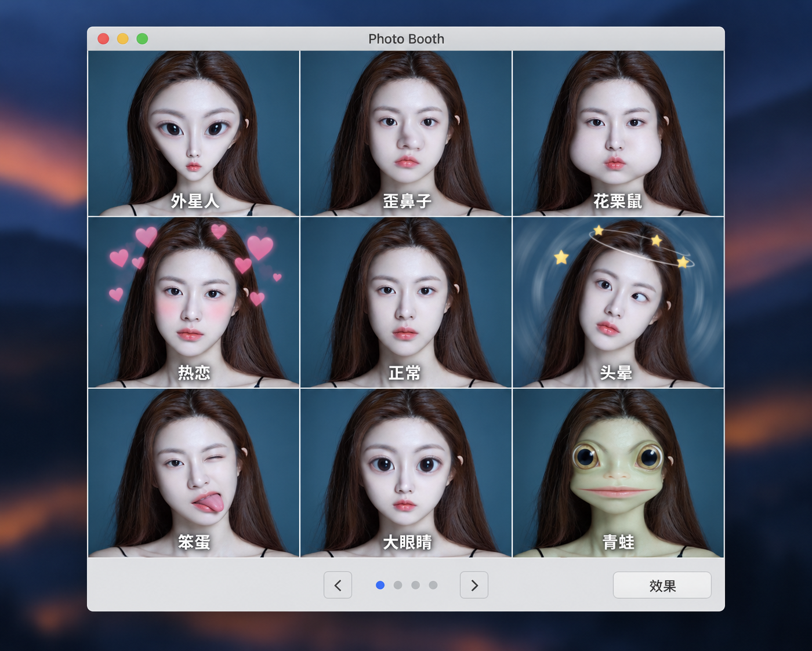Select the 外星人 alien effect thumbnail
This screenshot has height=651, width=812.
pos(194,133)
